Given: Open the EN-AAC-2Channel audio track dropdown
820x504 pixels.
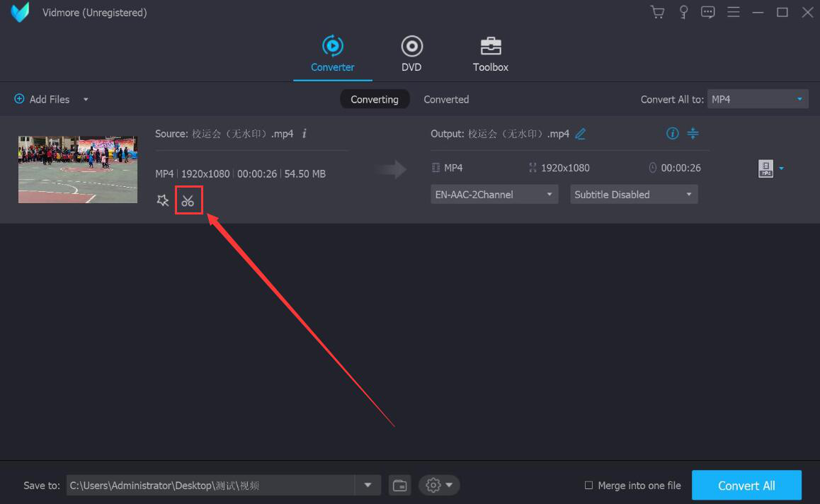Looking at the screenshot, I should tap(494, 194).
